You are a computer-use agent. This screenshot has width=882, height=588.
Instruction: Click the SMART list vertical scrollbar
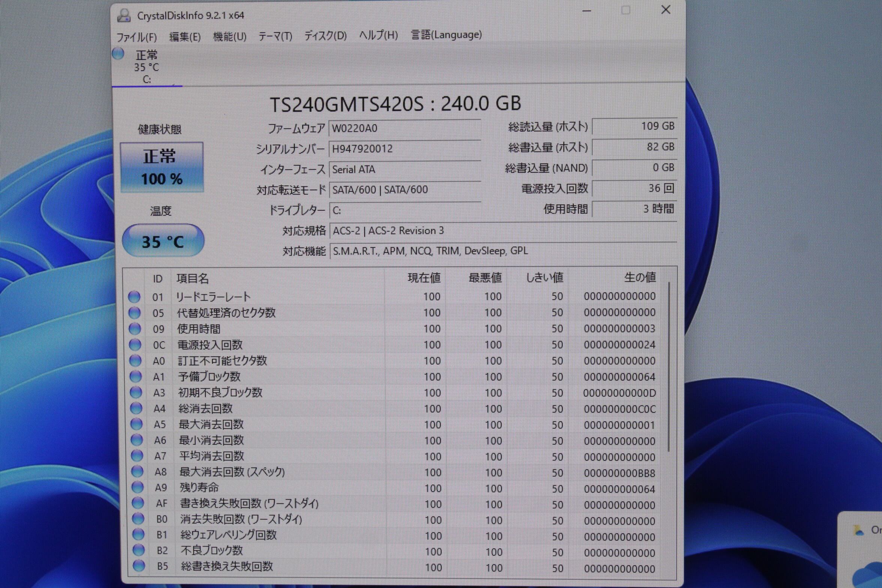point(669,367)
